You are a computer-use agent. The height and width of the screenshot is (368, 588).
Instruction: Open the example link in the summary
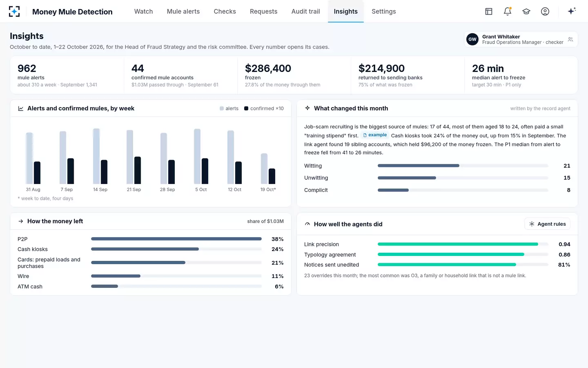[375, 135]
